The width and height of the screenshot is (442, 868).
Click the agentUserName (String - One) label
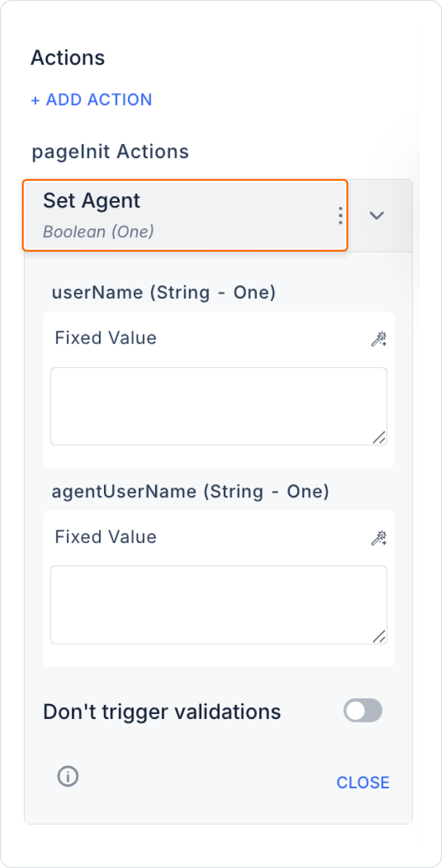(x=190, y=492)
